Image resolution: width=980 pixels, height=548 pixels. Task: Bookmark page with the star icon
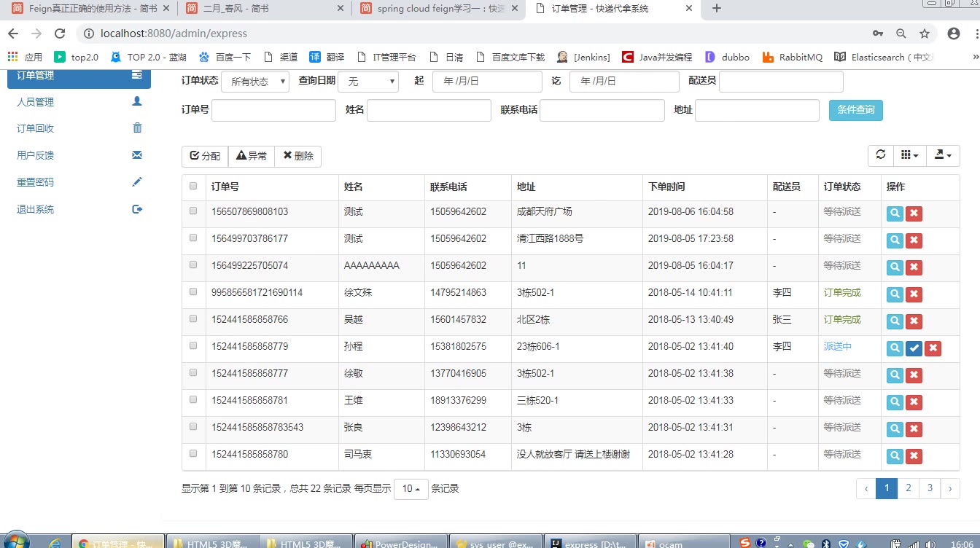925,34
